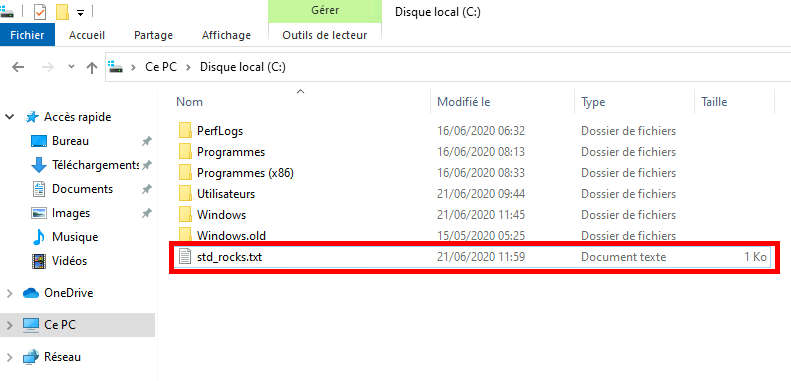Click the Utilisateurs folder icon
The image size is (791, 381).
(x=185, y=193)
